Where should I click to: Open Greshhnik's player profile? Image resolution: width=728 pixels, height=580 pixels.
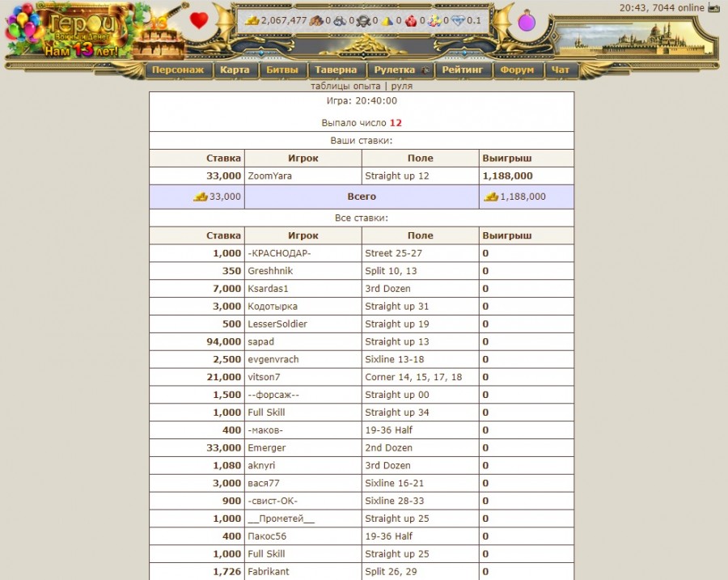[x=270, y=271]
